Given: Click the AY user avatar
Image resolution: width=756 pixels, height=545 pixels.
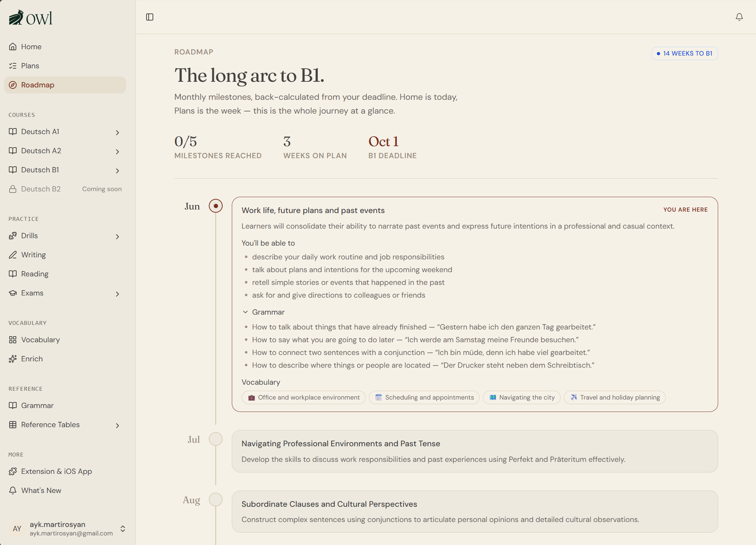Looking at the screenshot, I should pos(17,529).
